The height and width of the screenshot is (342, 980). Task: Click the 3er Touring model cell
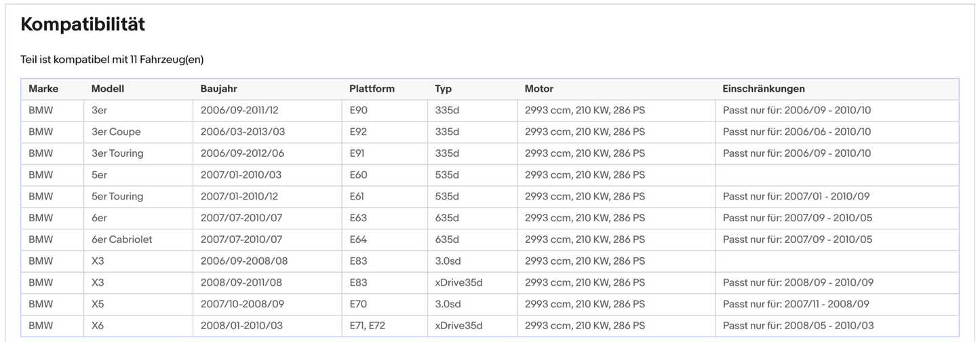coord(117,153)
